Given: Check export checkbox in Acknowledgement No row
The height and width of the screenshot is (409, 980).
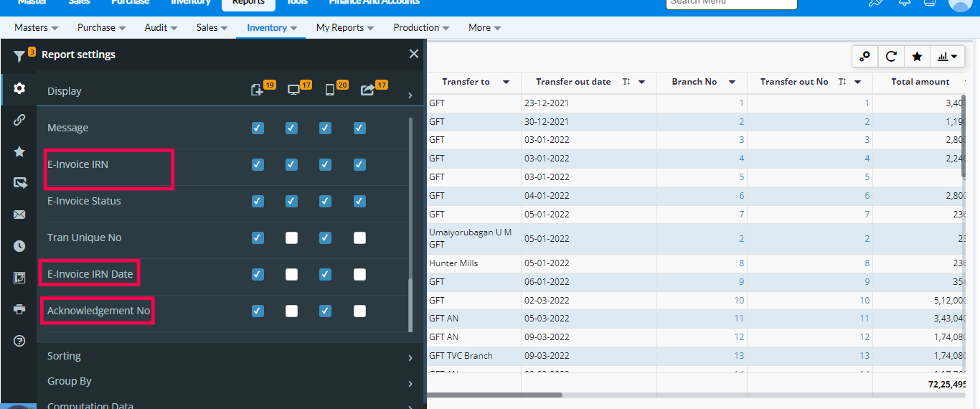Looking at the screenshot, I should tap(359, 311).
